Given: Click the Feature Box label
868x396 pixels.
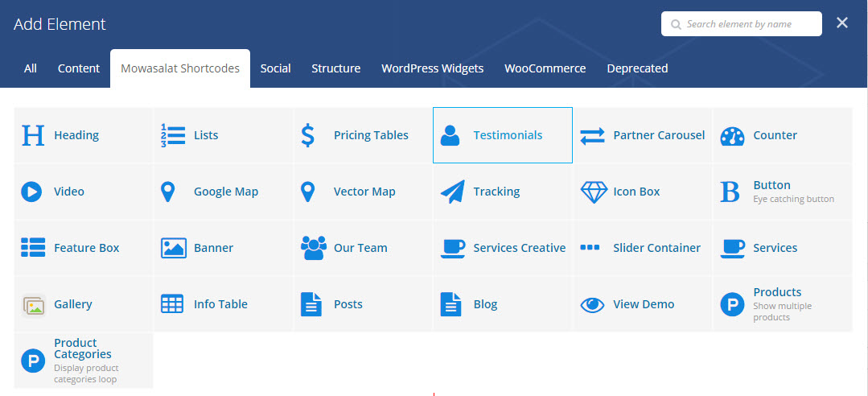Looking at the screenshot, I should coord(86,248).
